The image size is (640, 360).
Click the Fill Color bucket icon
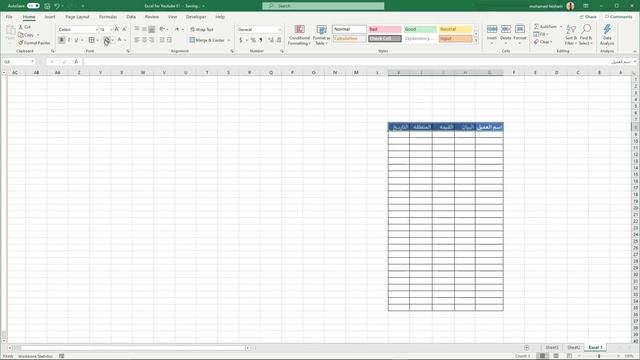tap(107, 40)
